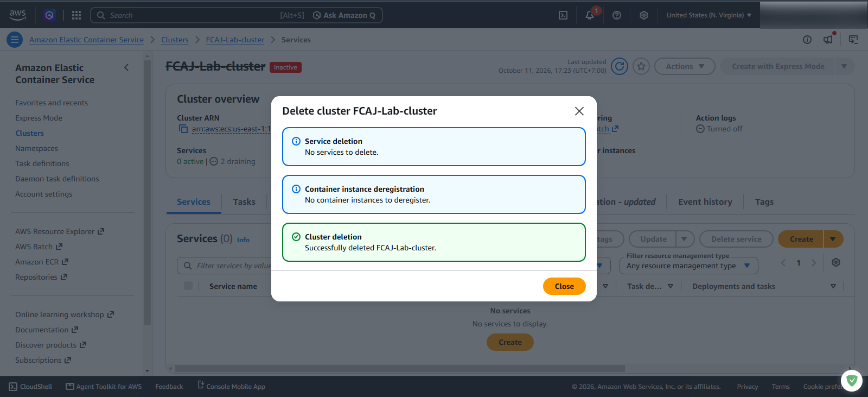Image resolution: width=868 pixels, height=397 pixels.
Task: Open the help question mark icon
Action: pyautogui.click(x=617, y=15)
